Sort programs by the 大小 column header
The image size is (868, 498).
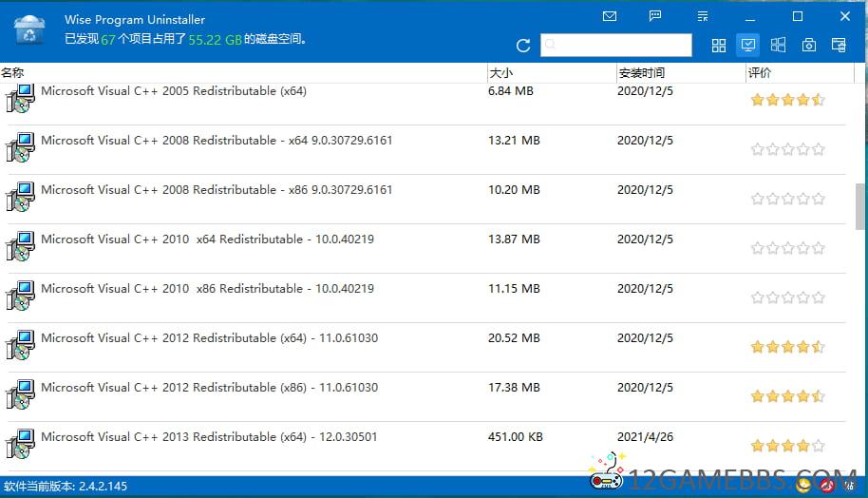(500, 73)
